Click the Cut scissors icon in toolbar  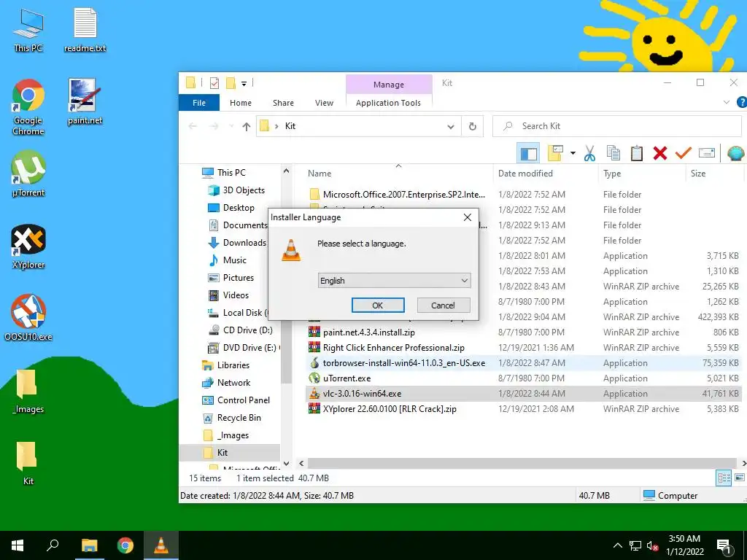589,153
